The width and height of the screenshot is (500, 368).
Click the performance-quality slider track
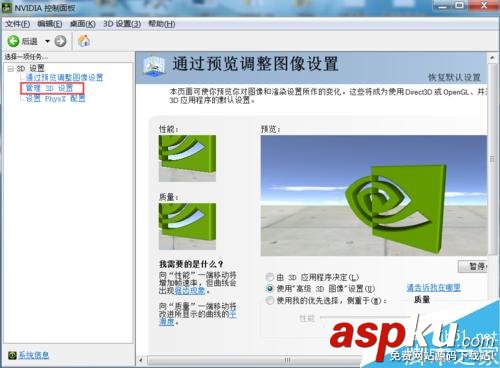click(x=365, y=317)
